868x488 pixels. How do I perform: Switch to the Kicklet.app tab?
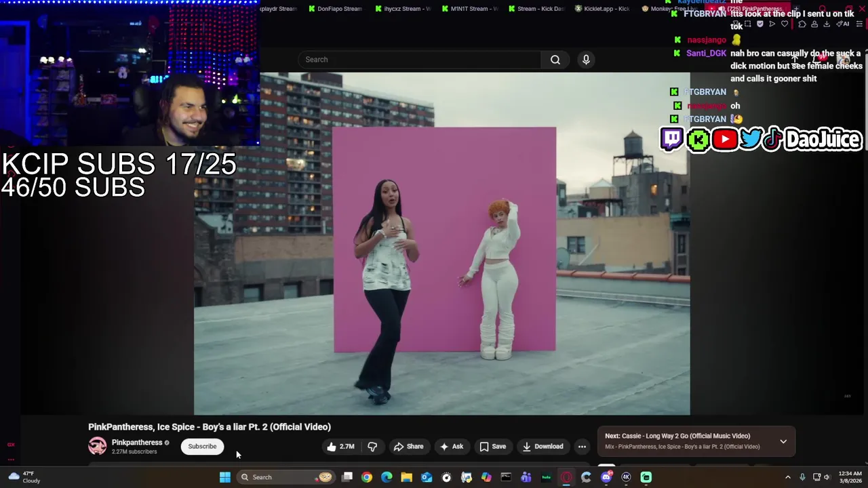click(602, 9)
